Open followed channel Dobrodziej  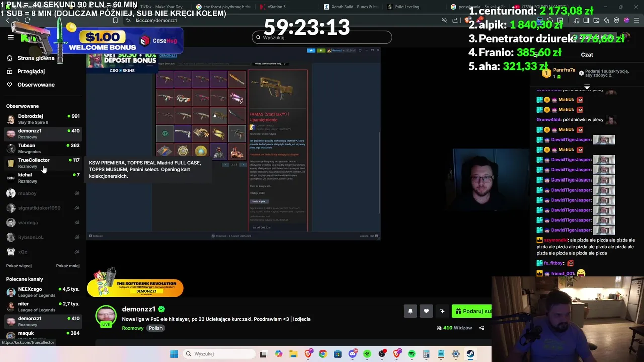(x=43, y=119)
